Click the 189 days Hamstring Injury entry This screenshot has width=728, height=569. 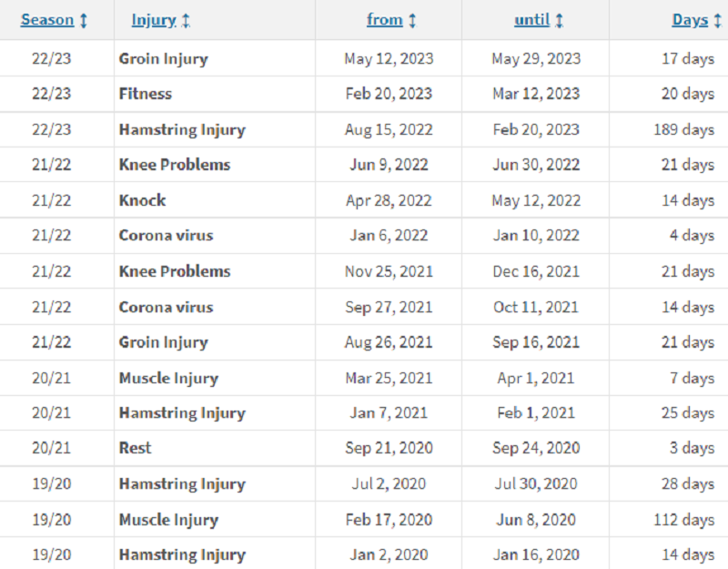pyautogui.click(x=364, y=129)
